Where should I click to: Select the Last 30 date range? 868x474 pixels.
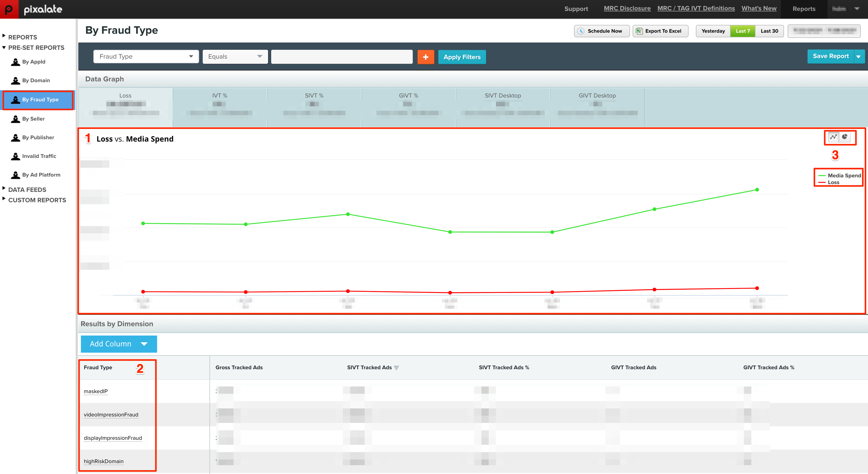[x=769, y=31]
